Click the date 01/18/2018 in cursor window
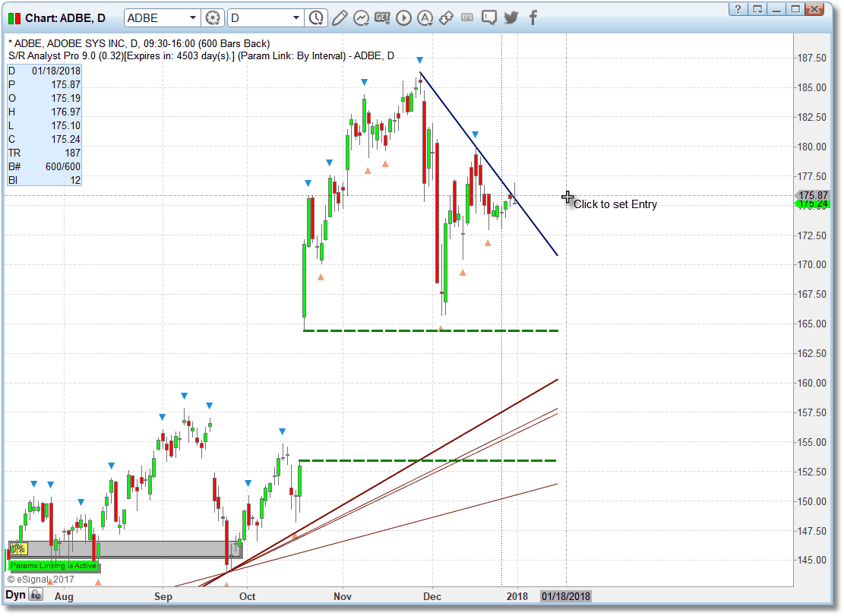 click(x=56, y=71)
